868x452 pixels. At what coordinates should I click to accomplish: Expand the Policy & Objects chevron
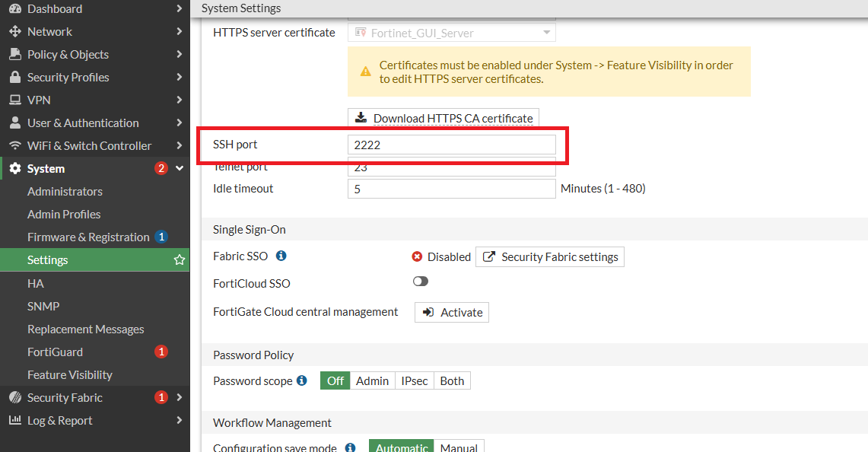179,54
